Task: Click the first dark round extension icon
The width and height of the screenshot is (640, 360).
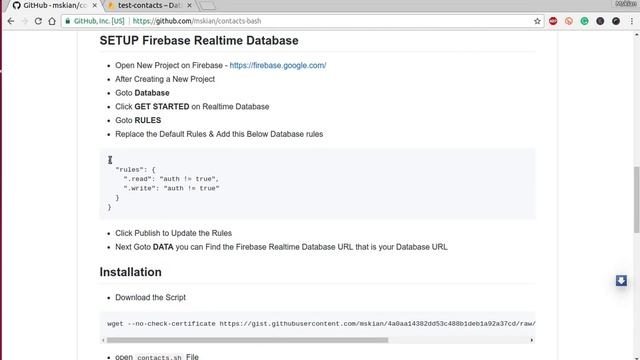Action: (600, 21)
